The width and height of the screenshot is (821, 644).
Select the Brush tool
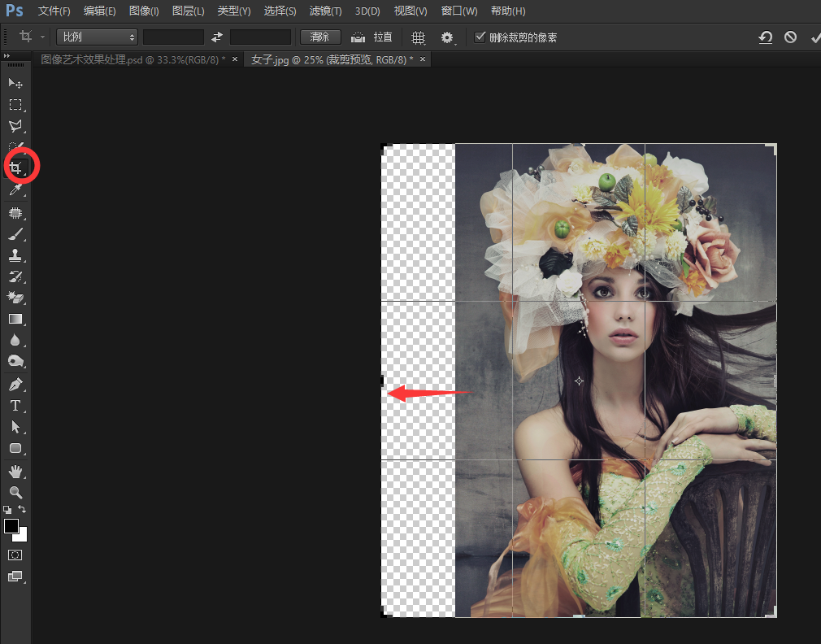coord(15,234)
